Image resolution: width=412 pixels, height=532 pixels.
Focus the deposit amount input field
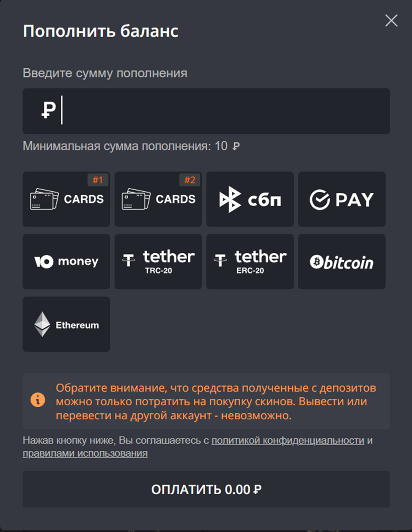click(x=224, y=111)
